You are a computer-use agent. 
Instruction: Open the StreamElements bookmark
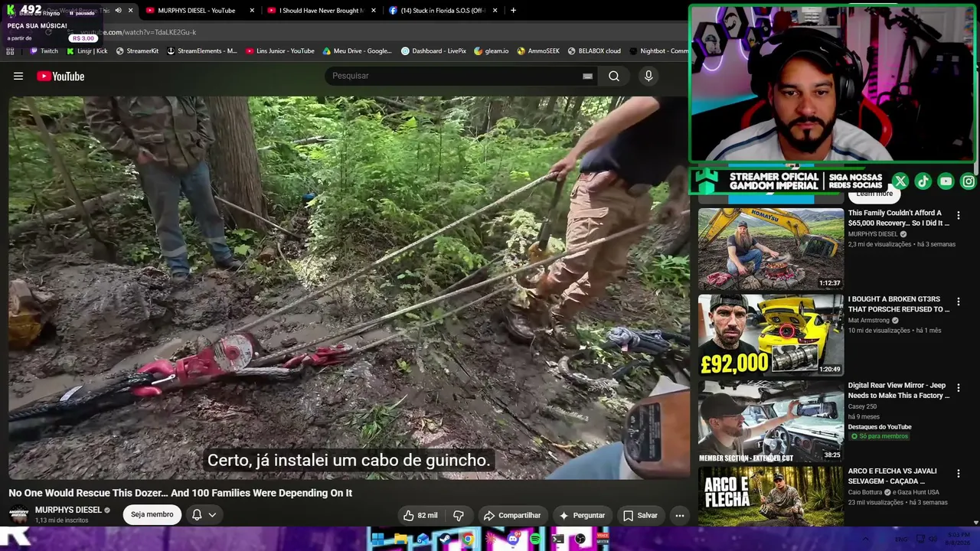pos(201,51)
